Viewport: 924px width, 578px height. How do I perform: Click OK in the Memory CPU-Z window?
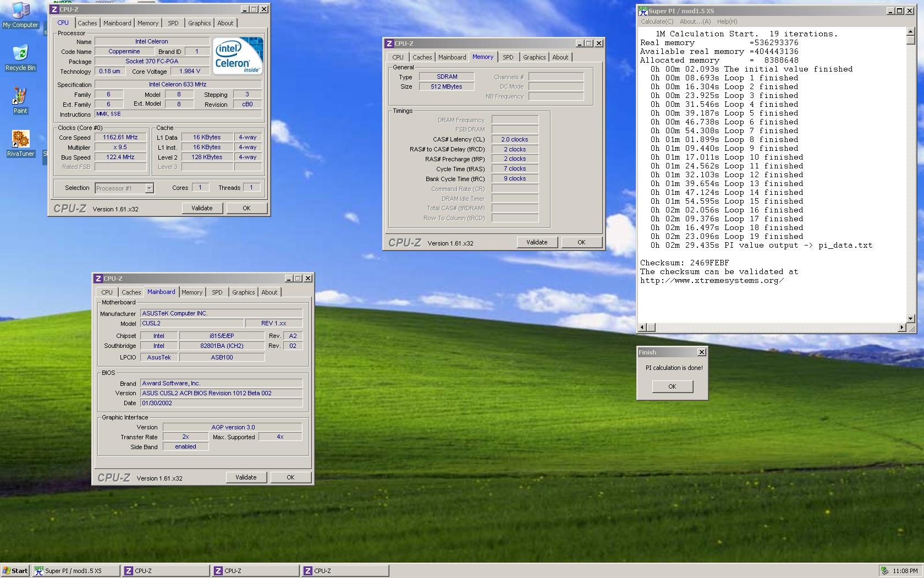(581, 242)
